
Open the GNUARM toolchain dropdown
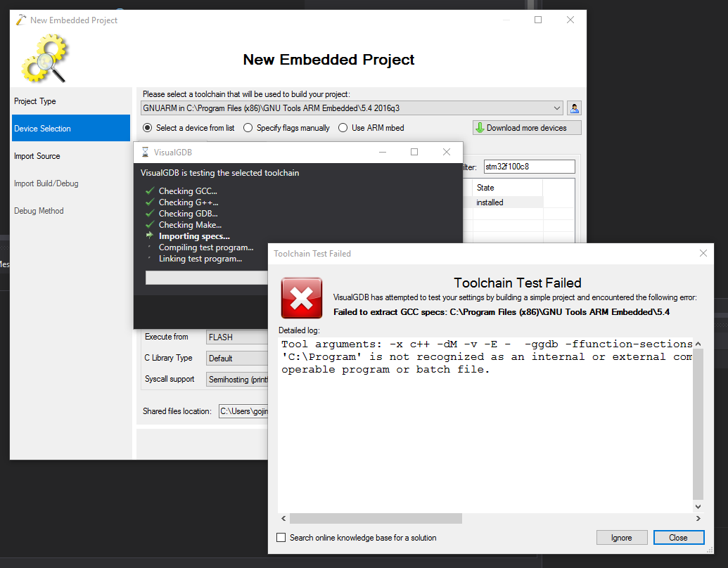352,108
